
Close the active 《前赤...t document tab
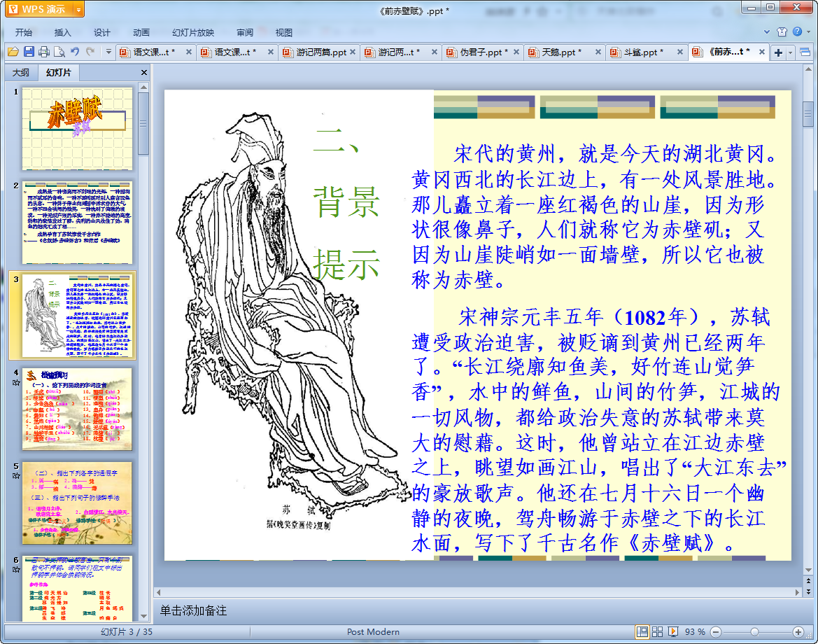761,52
